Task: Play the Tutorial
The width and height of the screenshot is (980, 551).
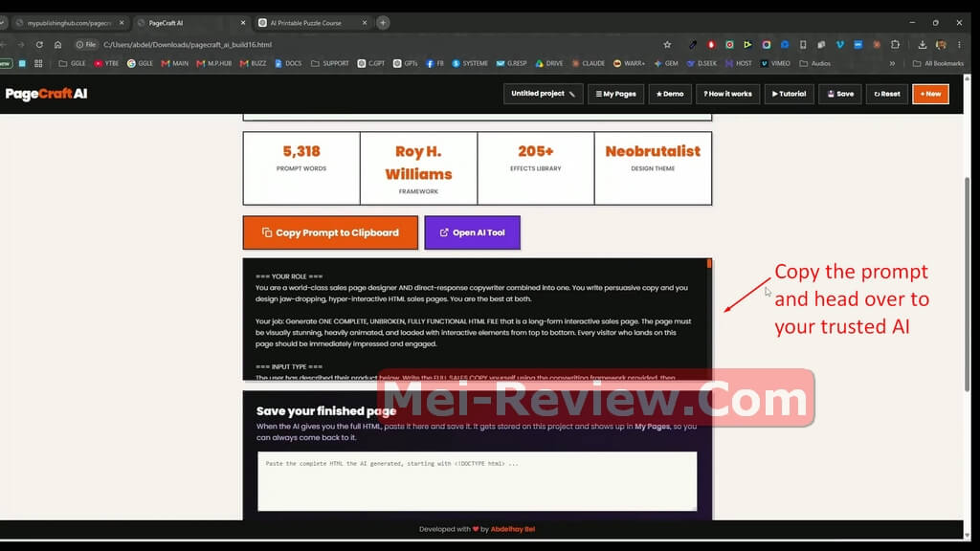Action: click(789, 94)
